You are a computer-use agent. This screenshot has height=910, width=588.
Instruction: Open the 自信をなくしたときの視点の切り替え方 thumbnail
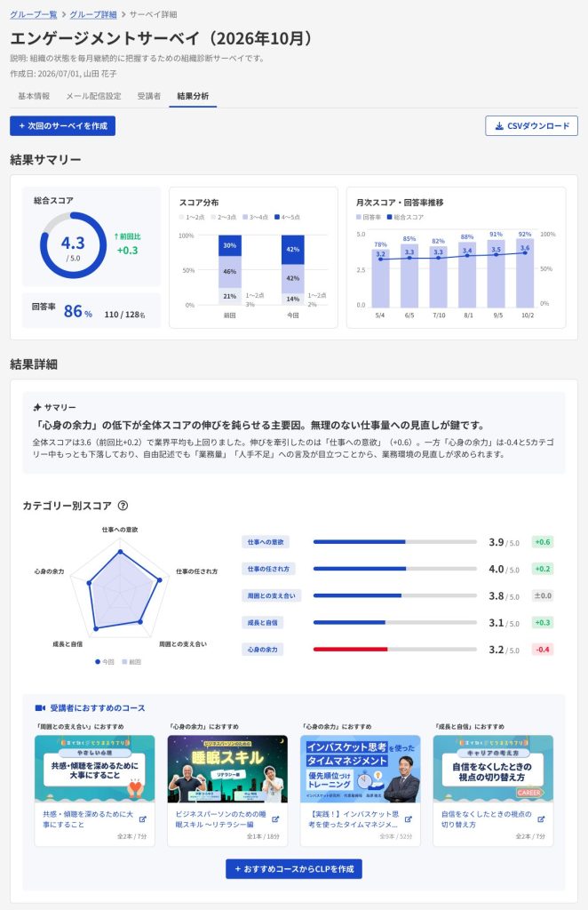493,769
